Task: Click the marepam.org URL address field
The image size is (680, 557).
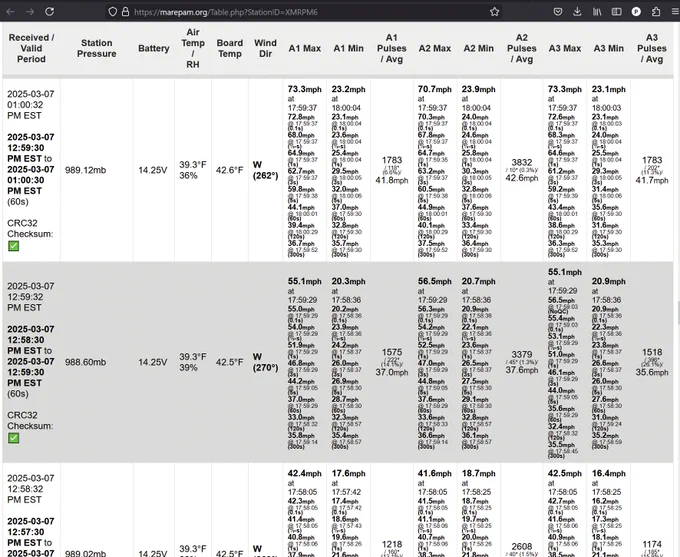Action: (304, 12)
